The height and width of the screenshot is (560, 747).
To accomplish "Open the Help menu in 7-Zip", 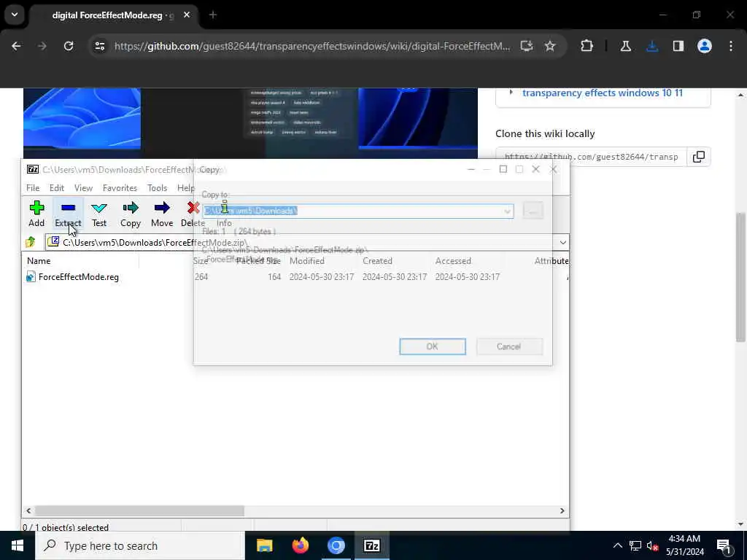I will pyautogui.click(x=186, y=188).
